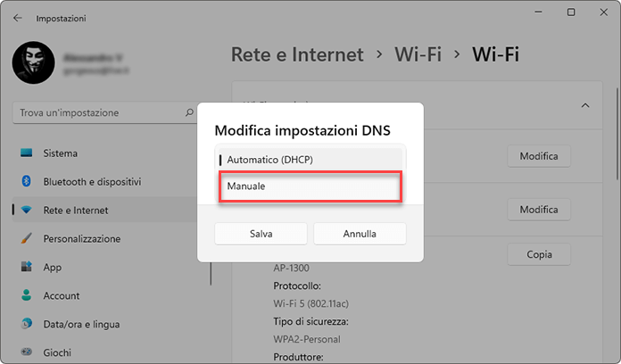Collapse the Wi-Fi properties section chevron
The height and width of the screenshot is (364, 621).
tap(585, 105)
